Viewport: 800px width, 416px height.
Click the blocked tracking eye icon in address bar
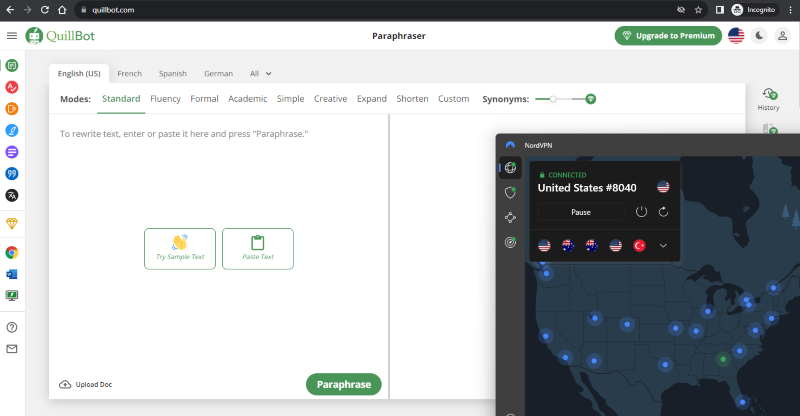click(681, 10)
